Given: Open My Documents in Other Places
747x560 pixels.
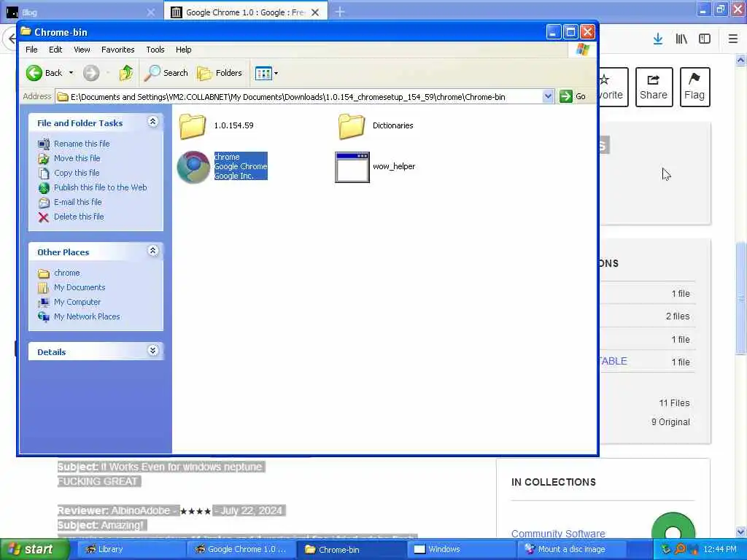Looking at the screenshot, I should (80, 287).
